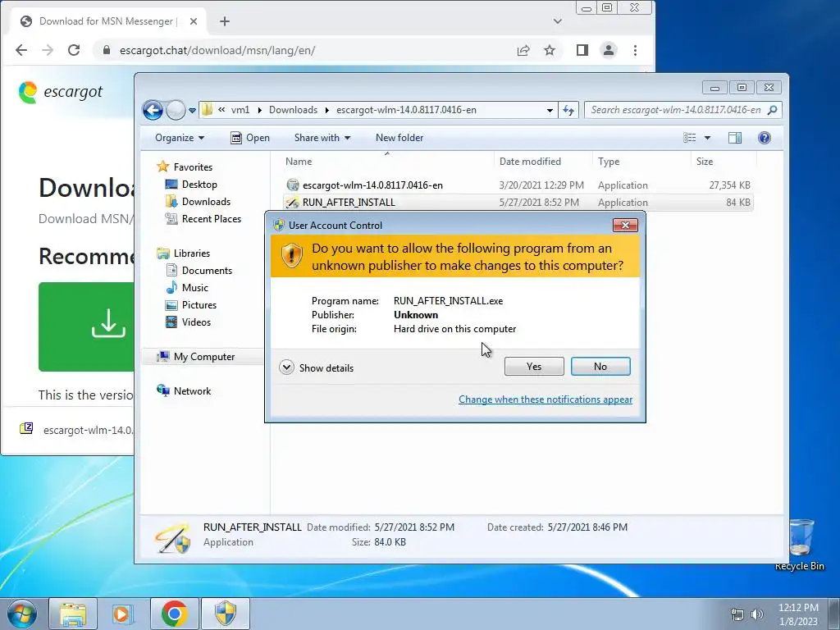Open Desktop in navigation pane

click(x=191, y=185)
